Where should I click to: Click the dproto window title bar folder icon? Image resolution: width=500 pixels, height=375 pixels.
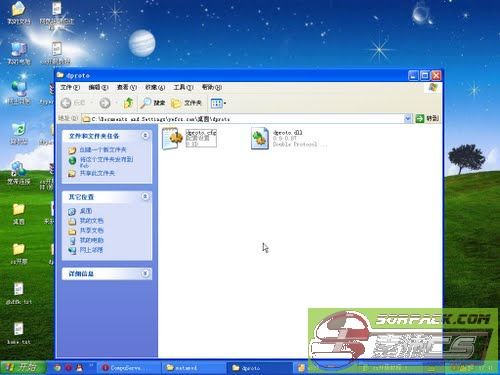click(x=60, y=75)
